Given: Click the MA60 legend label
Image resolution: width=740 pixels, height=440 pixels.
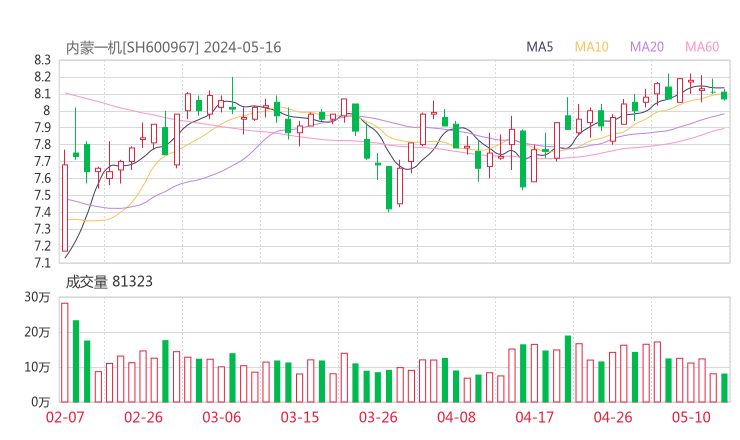Looking at the screenshot, I should pyautogui.click(x=702, y=47).
